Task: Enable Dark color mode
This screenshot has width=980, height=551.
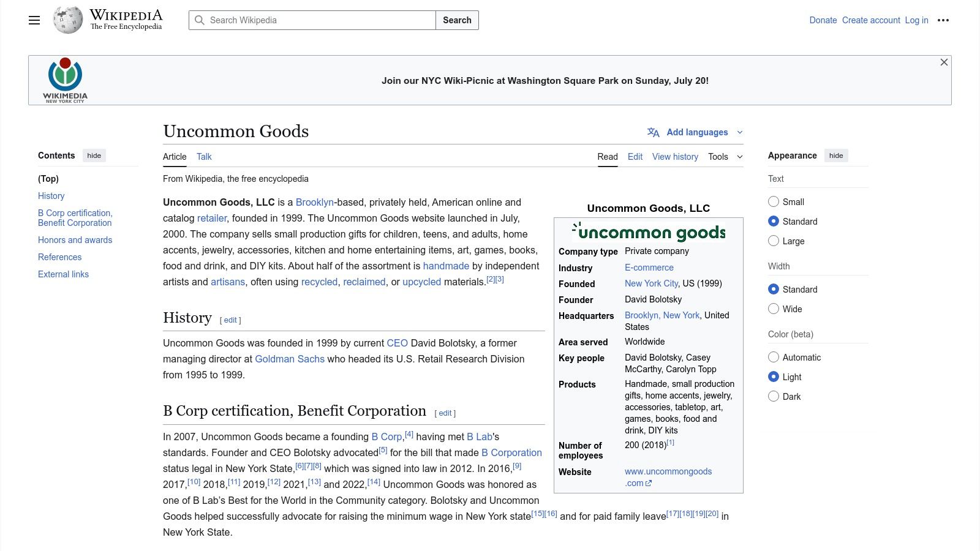Action: [774, 397]
